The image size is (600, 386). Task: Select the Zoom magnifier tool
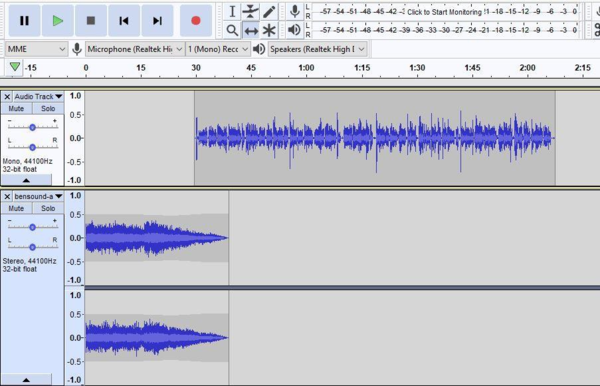click(232, 30)
